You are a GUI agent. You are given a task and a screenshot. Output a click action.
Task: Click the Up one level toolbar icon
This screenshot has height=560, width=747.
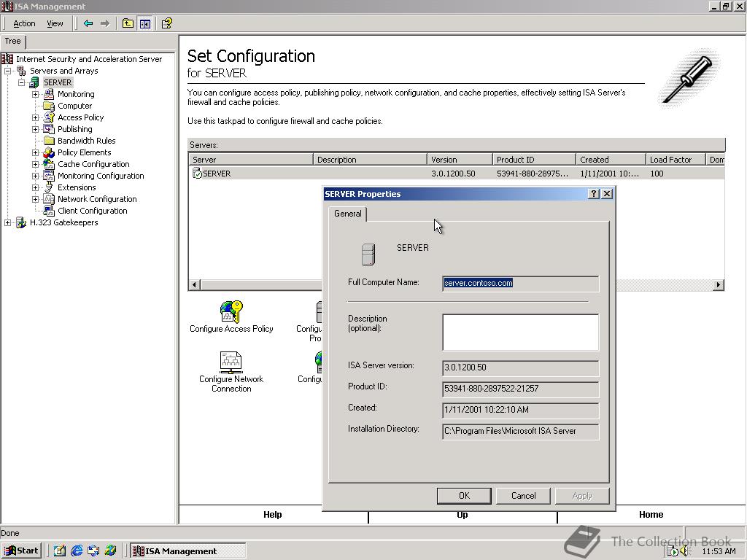[x=128, y=23]
